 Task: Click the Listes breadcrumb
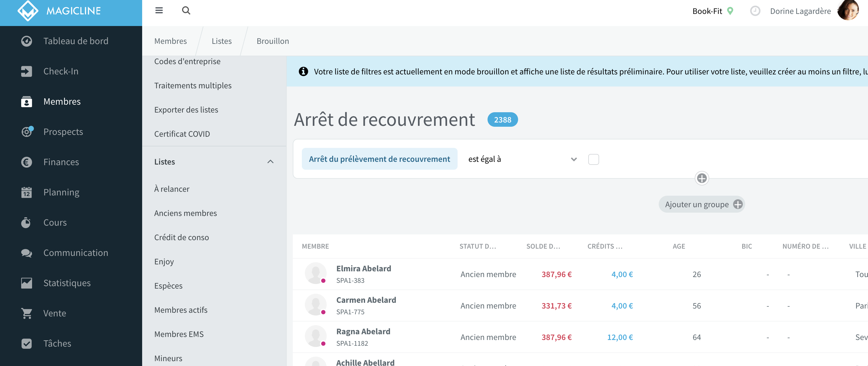(x=222, y=41)
